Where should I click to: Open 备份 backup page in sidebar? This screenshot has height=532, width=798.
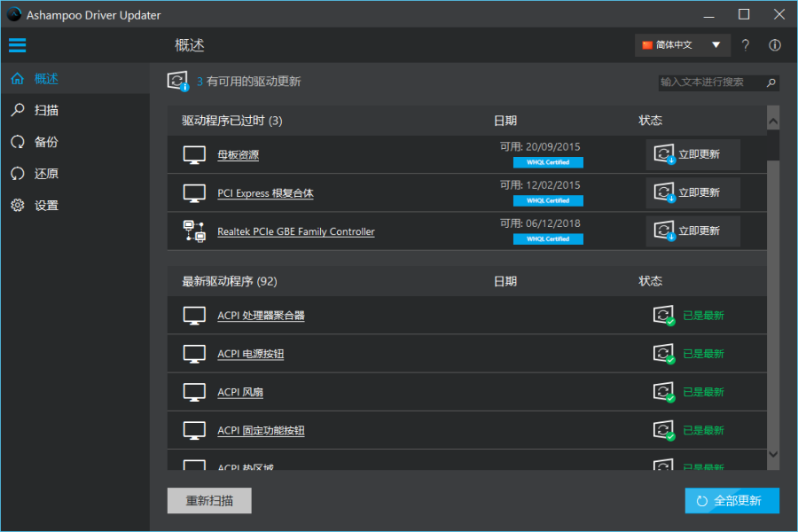tap(75, 142)
